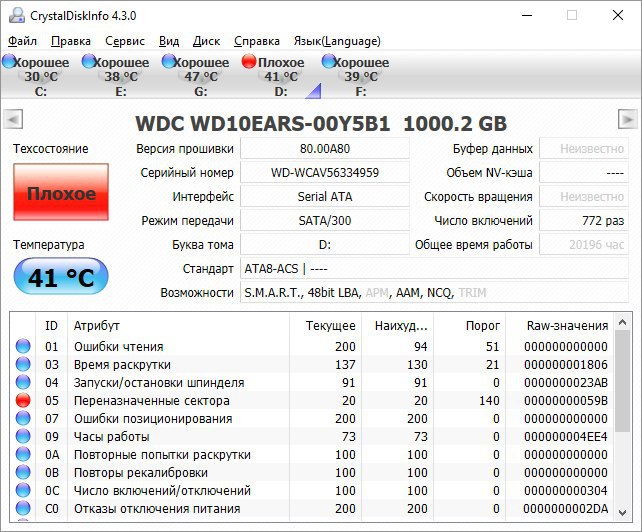Click status circle for C0 Отказы отключения питания
This screenshot has width=642, height=532.
click(23, 508)
